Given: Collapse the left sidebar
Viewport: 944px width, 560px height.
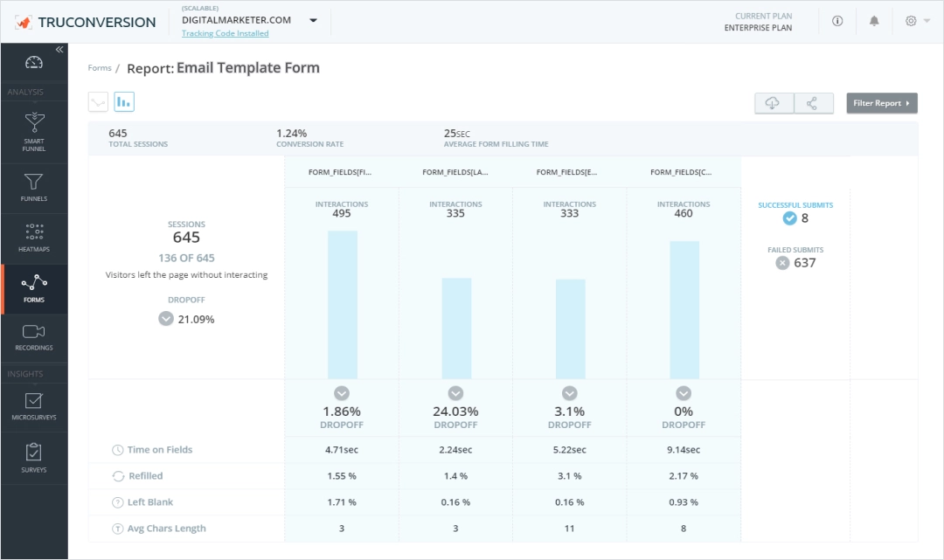Looking at the screenshot, I should pyautogui.click(x=59, y=50).
